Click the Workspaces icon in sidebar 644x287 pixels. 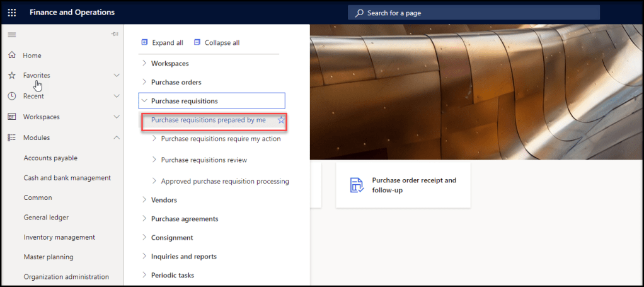pyautogui.click(x=11, y=117)
